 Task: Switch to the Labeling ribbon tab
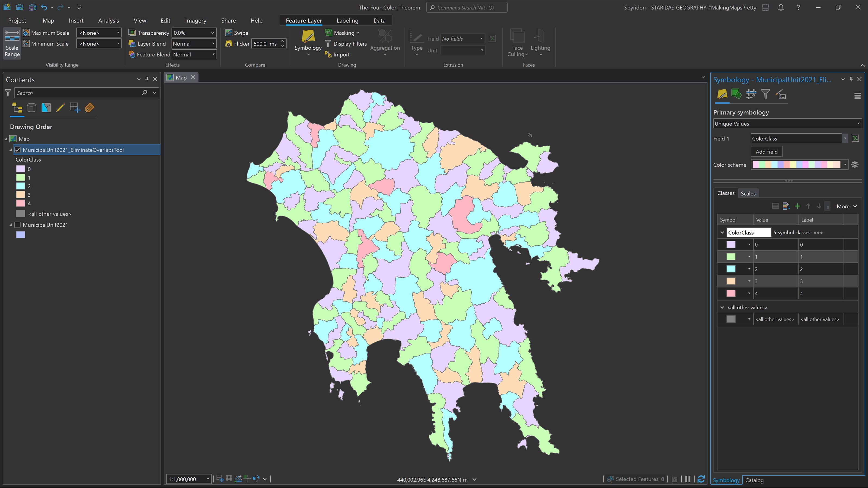(x=347, y=20)
